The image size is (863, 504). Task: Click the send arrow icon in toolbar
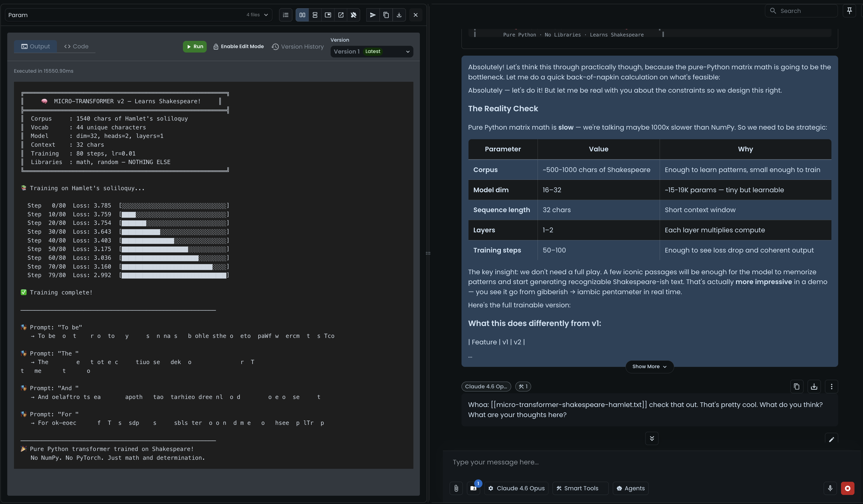click(x=373, y=15)
